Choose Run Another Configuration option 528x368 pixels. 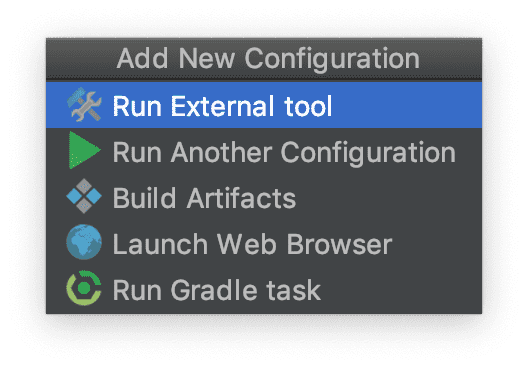tap(264, 151)
